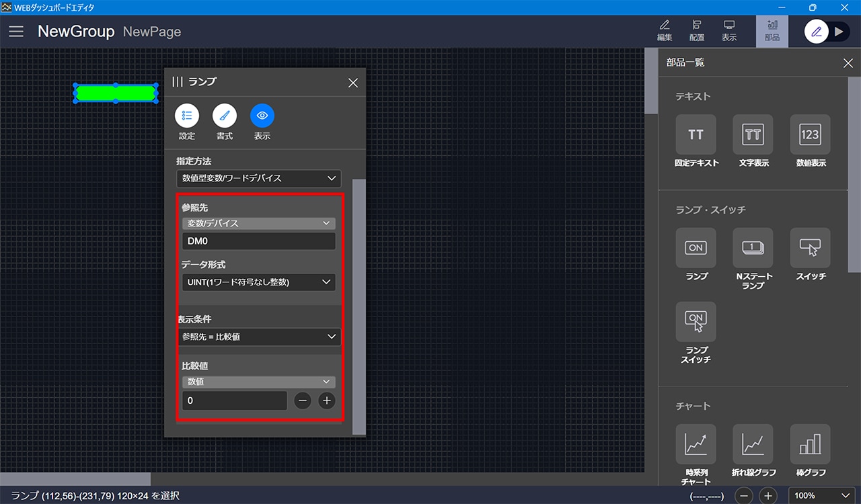This screenshot has height=504, width=861.
Task: Pick the ランプスイッチ part icon
Action: 696,322
